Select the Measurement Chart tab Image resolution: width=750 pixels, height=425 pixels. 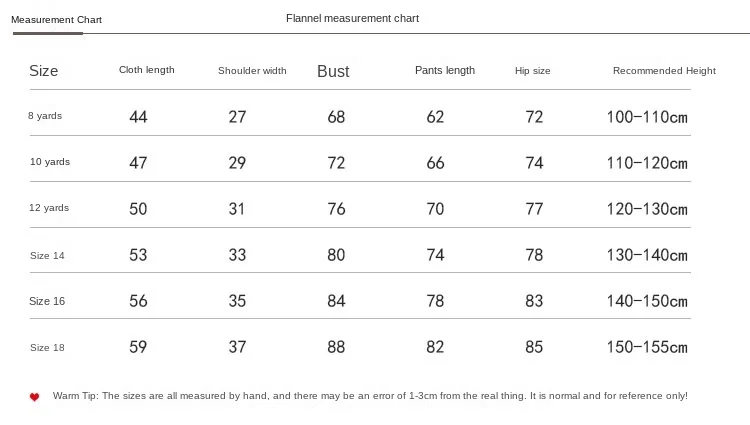click(56, 20)
